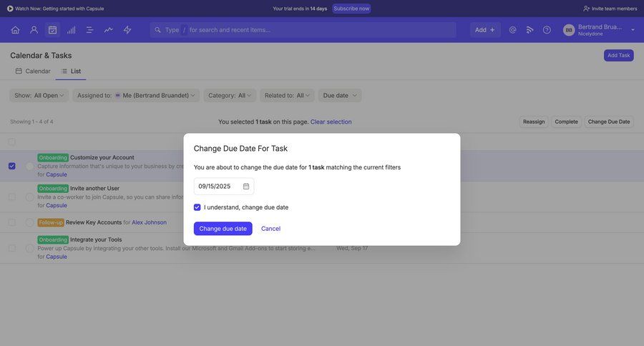Screen dimensions: 644x346
Task: Open the Category: All filter dropdown
Action: pyautogui.click(x=230, y=95)
